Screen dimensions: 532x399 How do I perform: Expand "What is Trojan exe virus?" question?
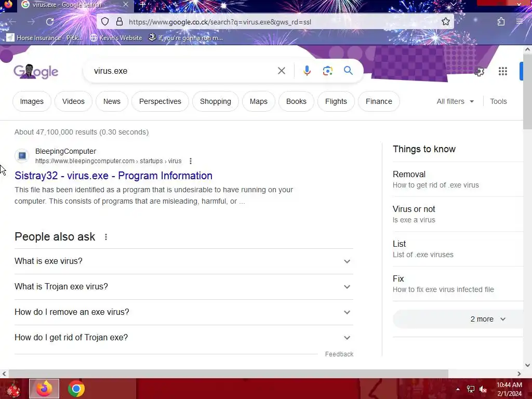coord(183,287)
